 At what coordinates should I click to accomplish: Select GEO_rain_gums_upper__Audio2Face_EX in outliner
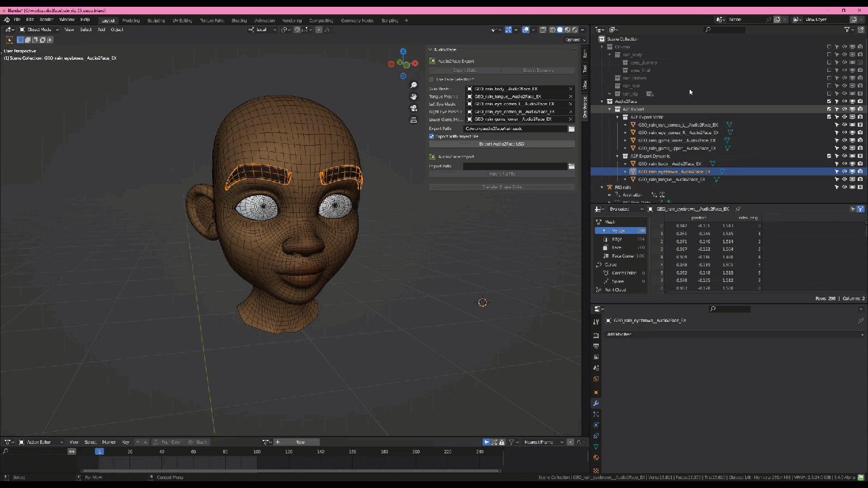tap(677, 148)
